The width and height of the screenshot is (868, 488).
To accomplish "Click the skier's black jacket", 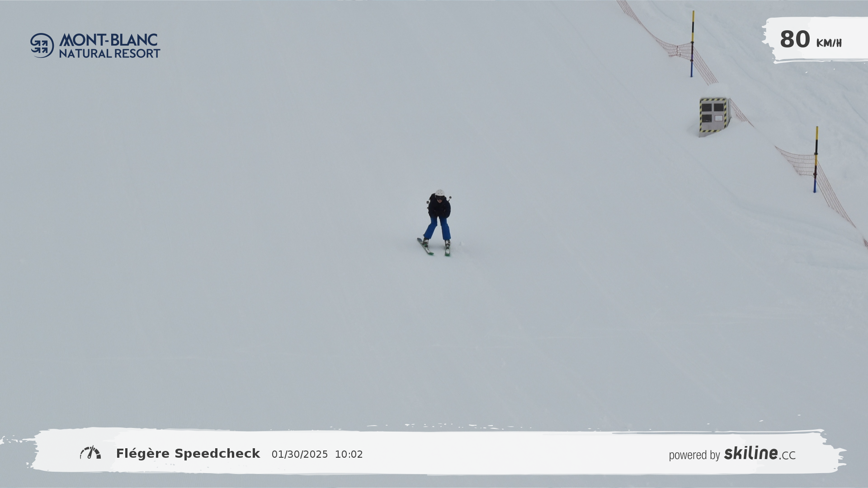I will click(x=439, y=208).
